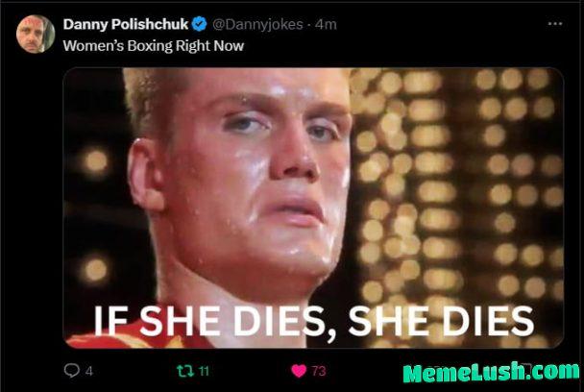Open Danny Polishchuk's profile avatar
Viewport: 584px width, 392px height.
click(x=36, y=34)
